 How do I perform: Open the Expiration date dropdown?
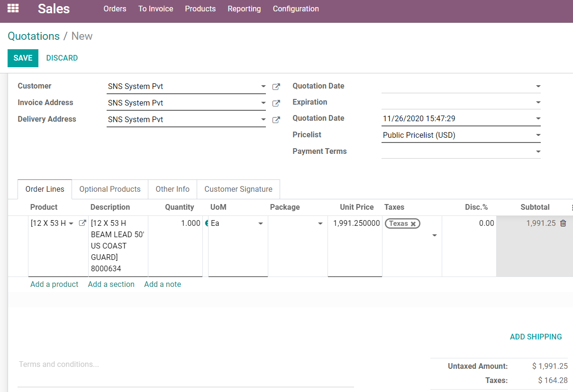[538, 102]
